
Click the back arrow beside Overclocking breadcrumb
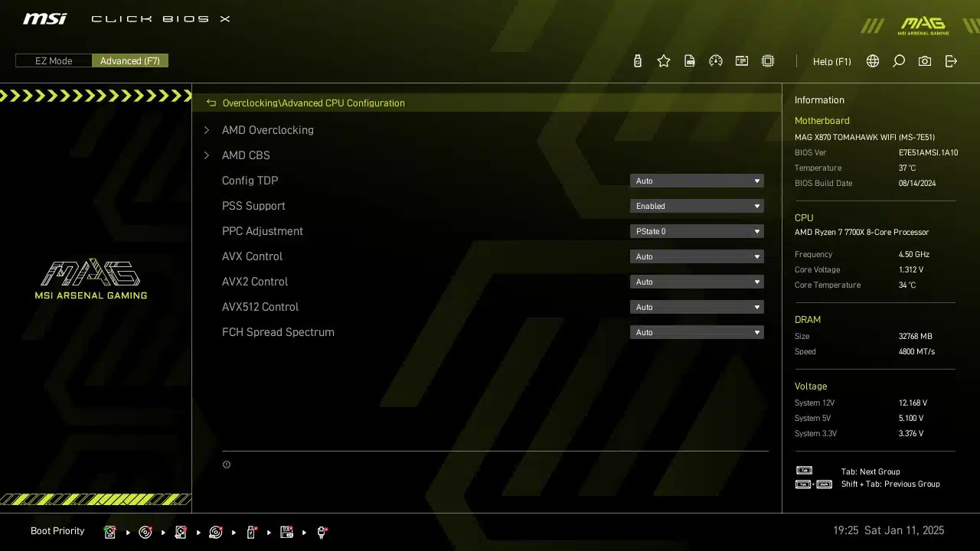[211, 103]
